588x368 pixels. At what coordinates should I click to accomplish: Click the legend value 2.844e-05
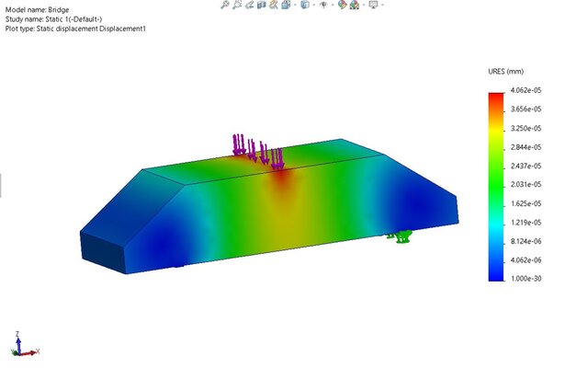click(x=526, y=147)
